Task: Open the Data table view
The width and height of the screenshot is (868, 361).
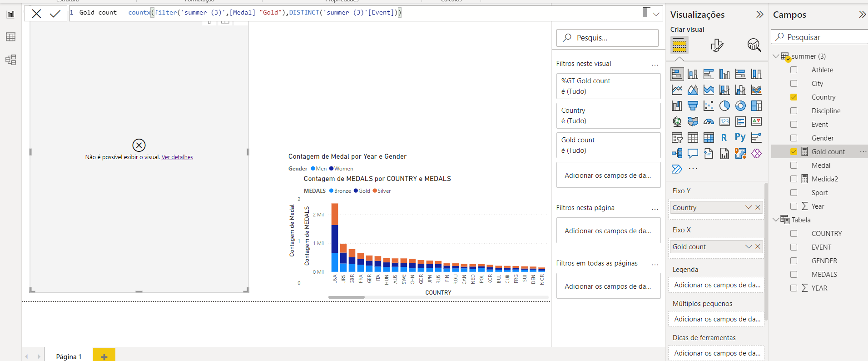Action: (x=10, y=37)
